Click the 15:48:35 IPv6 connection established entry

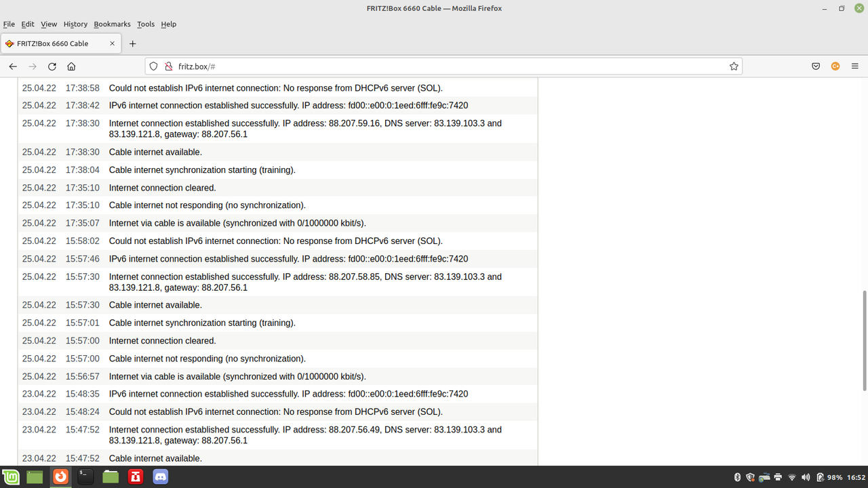pos(278,394)
